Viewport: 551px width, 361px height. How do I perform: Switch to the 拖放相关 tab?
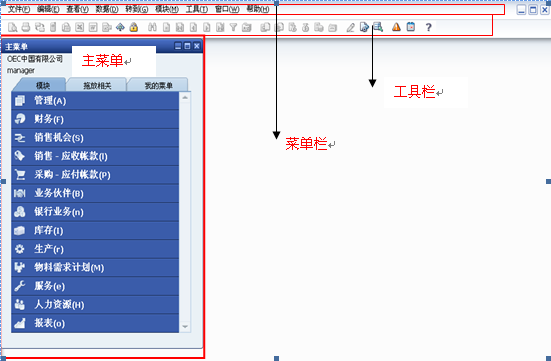pos(97,85)
